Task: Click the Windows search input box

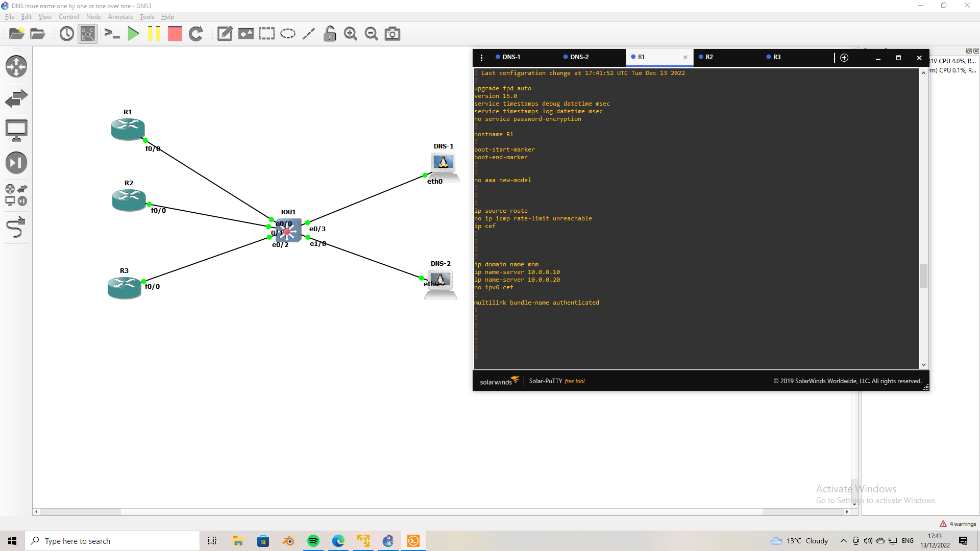Action: pyautogui.click(x=112, y=541)
